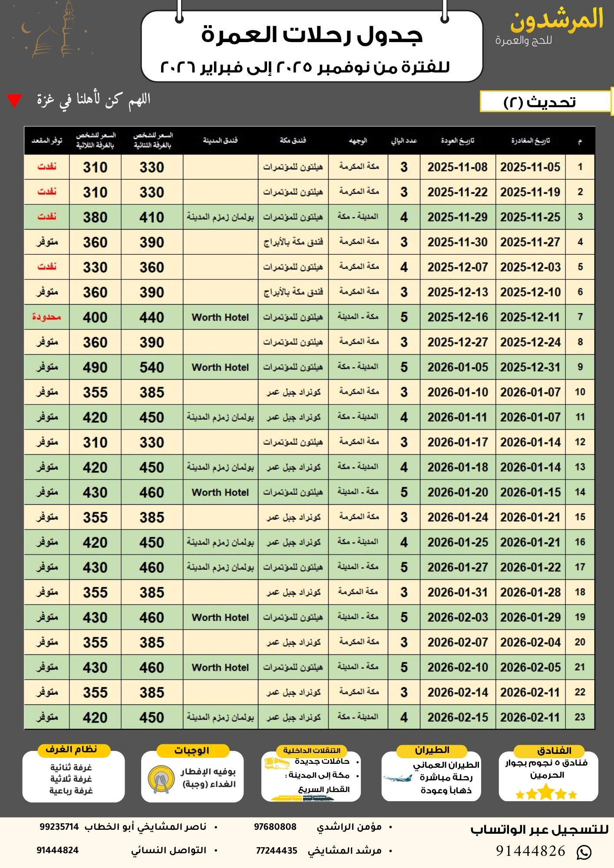Click the الوجبات yellow tab label

pos(192,750)
